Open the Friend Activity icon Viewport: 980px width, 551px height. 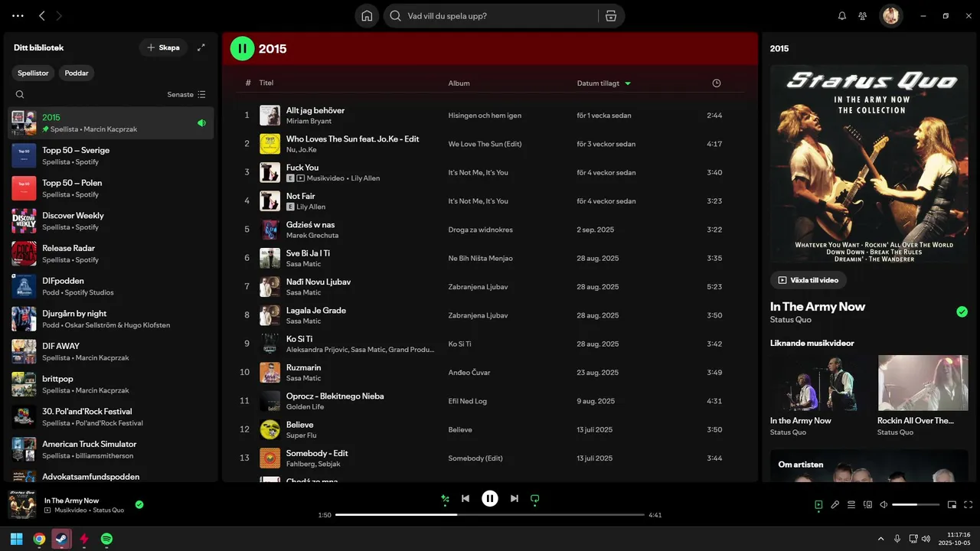click(863, 16)
